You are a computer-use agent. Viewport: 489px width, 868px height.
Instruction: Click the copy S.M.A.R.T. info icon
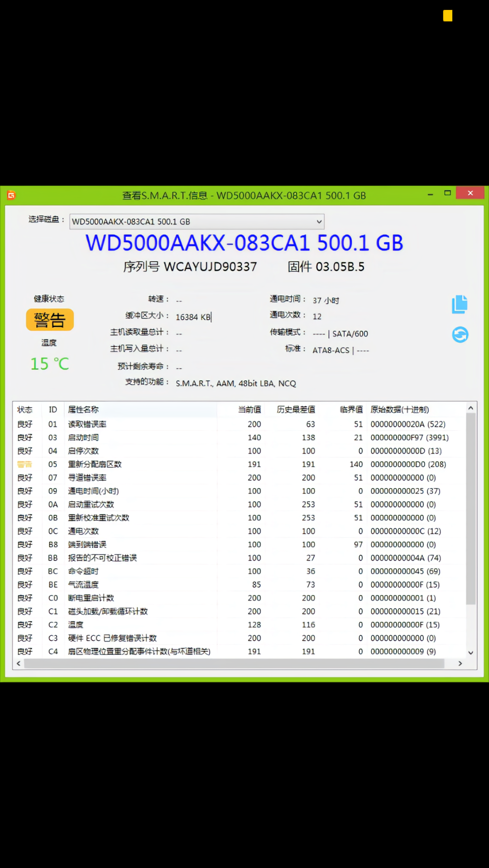click(460, 304)
